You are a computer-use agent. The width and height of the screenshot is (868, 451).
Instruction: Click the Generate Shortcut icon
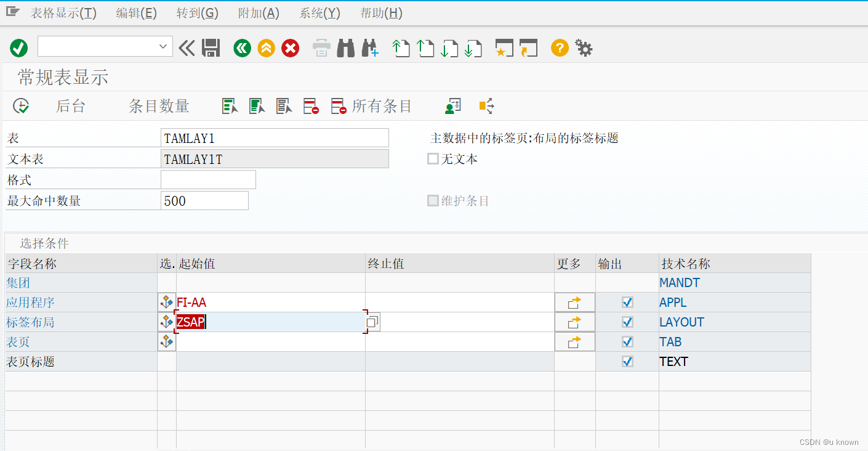tap(528, 47)
